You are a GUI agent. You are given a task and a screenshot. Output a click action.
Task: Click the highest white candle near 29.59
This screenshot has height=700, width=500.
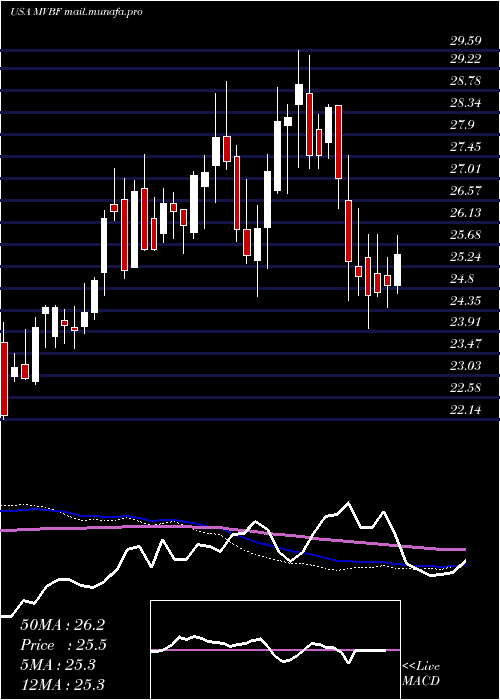299,95
